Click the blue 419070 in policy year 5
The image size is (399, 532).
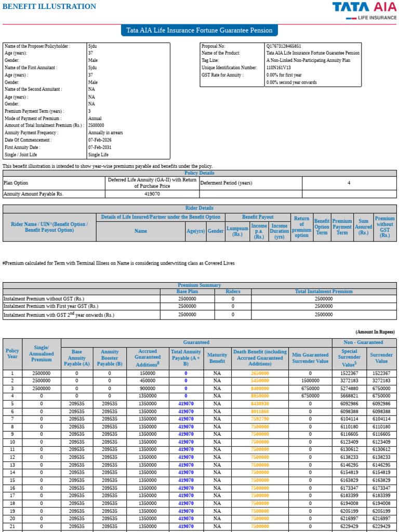click(x=185, y=404)
